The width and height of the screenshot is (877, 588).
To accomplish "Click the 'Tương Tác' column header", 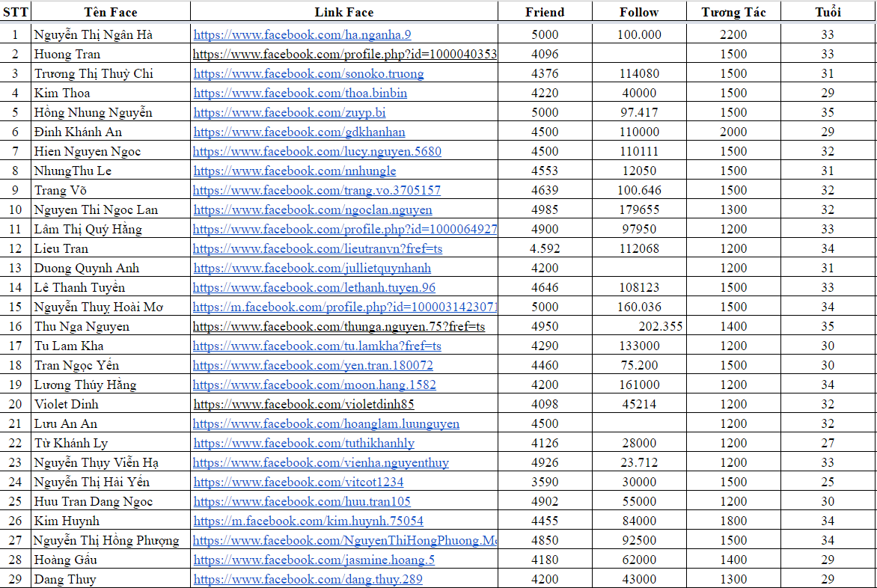I will tap(733, 12).
